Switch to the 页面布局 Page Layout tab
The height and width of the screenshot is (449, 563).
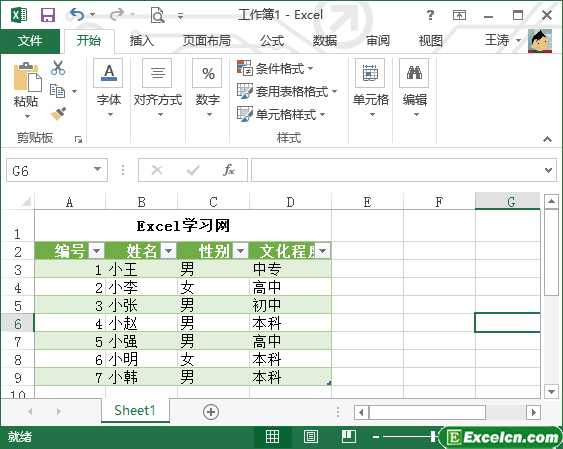click(206, 41)
